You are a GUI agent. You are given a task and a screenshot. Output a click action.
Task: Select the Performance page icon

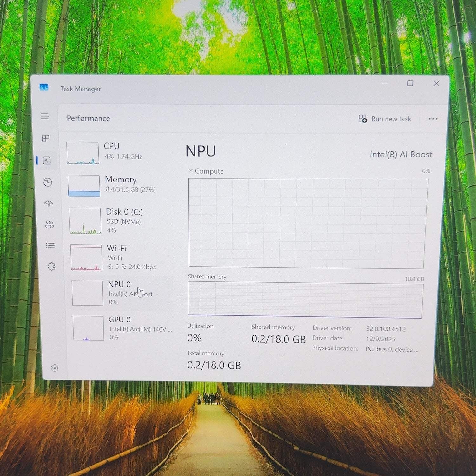coord(47,161)
